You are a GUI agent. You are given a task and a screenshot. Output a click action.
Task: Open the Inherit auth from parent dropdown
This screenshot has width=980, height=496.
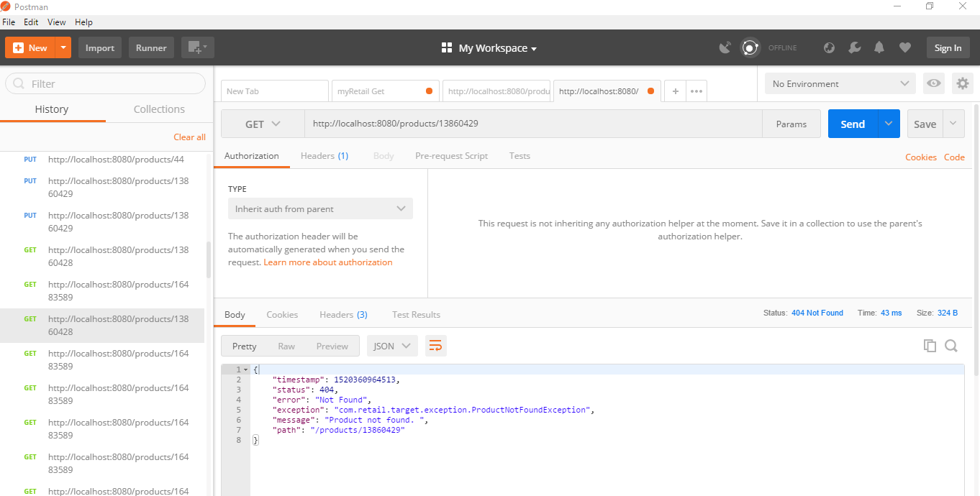[x=320, y=208]
